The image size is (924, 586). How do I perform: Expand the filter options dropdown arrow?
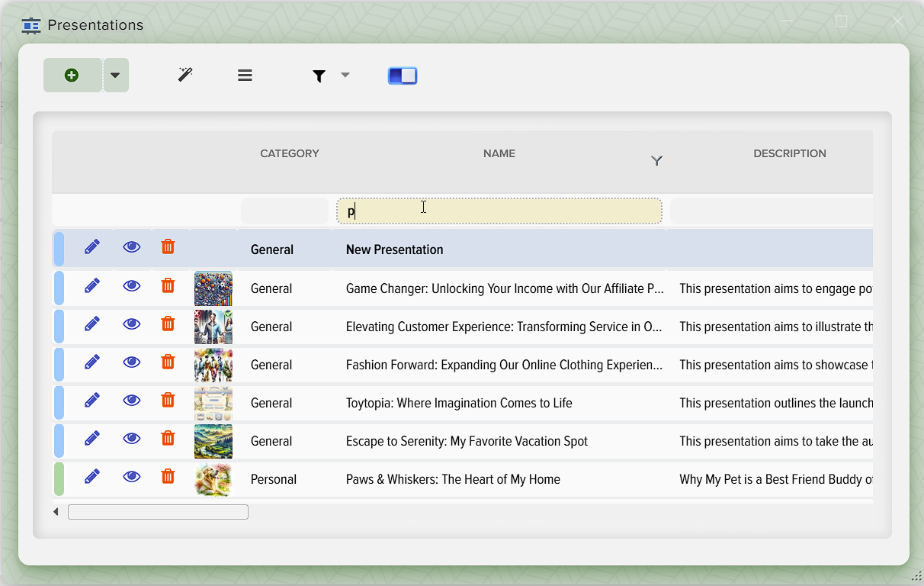[x=345, y=75]
